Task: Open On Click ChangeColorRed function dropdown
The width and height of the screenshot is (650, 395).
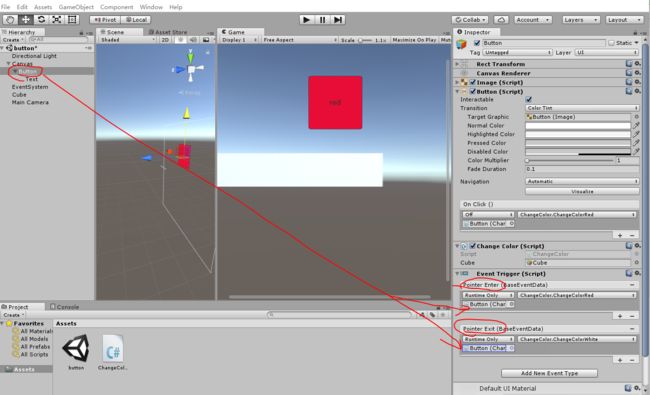Action: tap(577, 214)
